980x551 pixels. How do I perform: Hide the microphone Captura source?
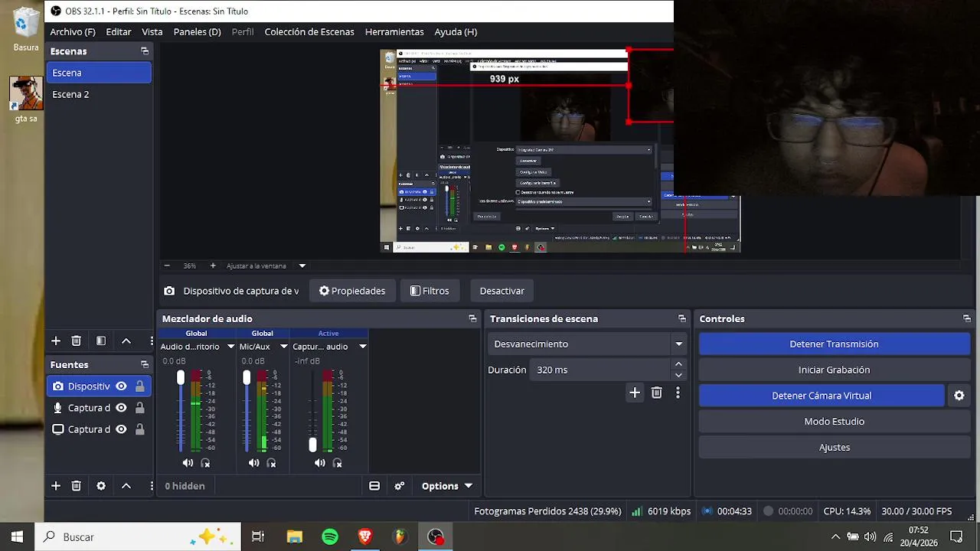[x=121, y=408]
